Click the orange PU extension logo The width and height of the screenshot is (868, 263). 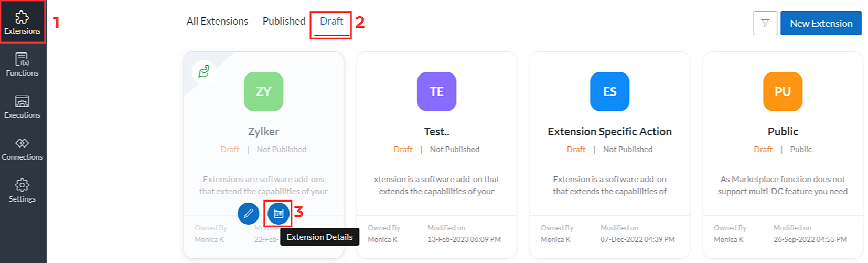pos(783,91)
